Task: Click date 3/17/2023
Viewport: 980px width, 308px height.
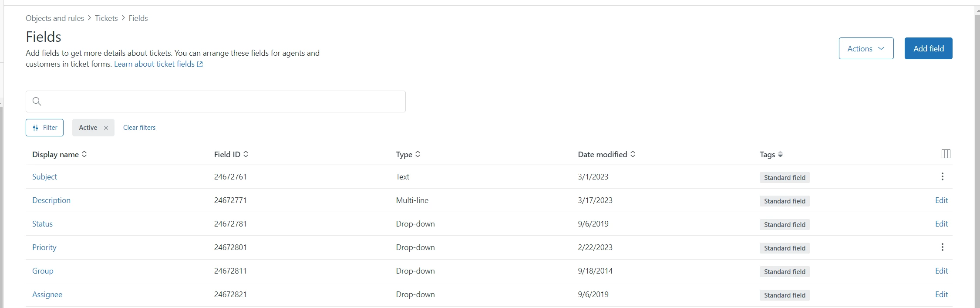Action: point(595,200)
